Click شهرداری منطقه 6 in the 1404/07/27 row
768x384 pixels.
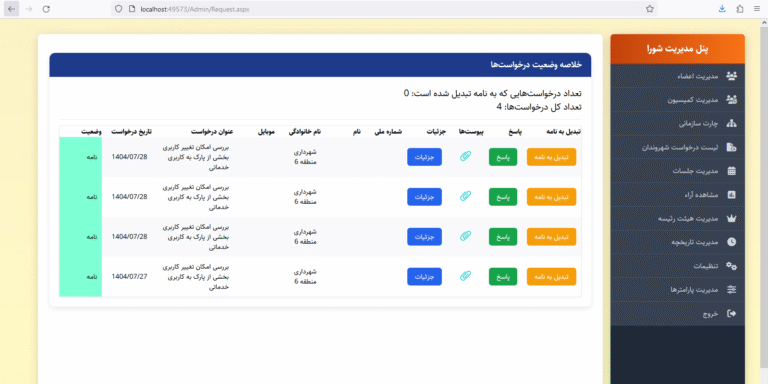click(306, 276)
